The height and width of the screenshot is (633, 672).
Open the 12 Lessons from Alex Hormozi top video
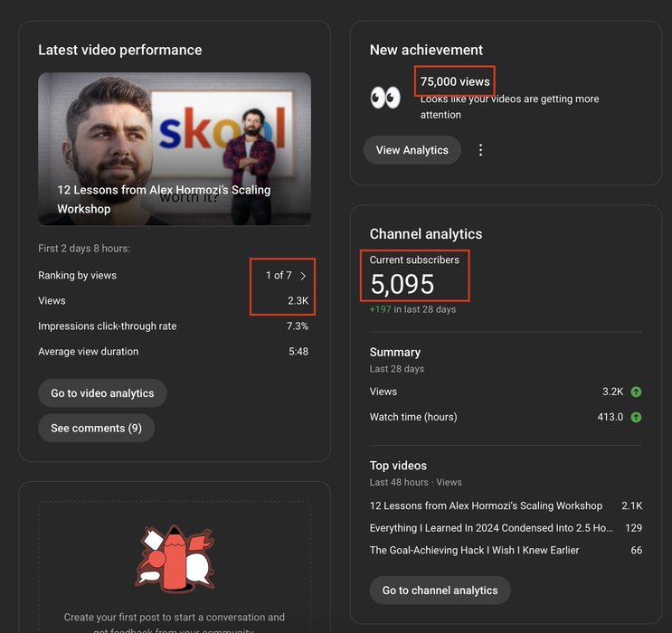[486, 505]
